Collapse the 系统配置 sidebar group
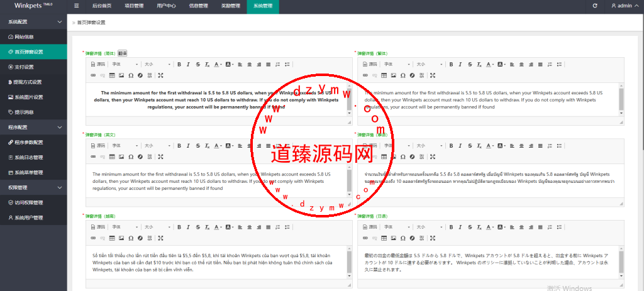The width and height of the screenshot is (644, 291). 33,22
